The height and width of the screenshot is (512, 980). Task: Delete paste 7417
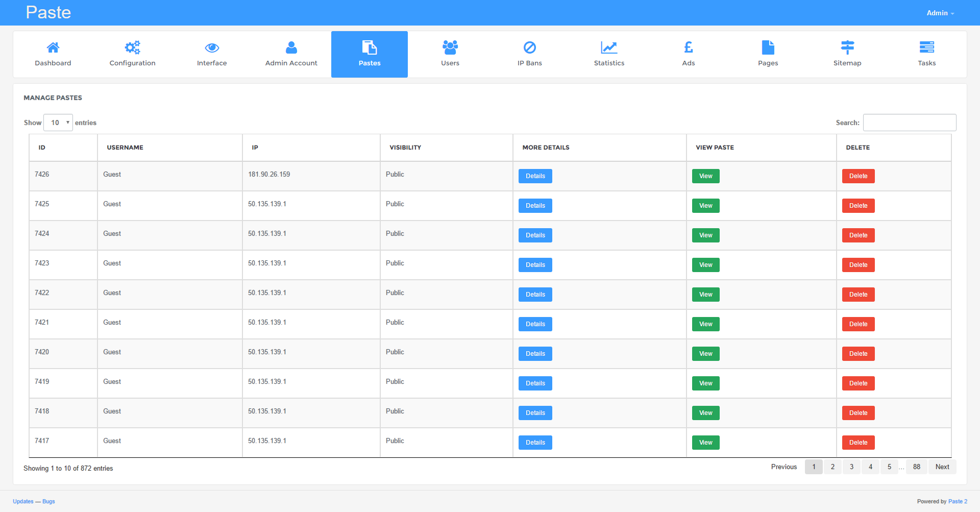coord(858,442)
